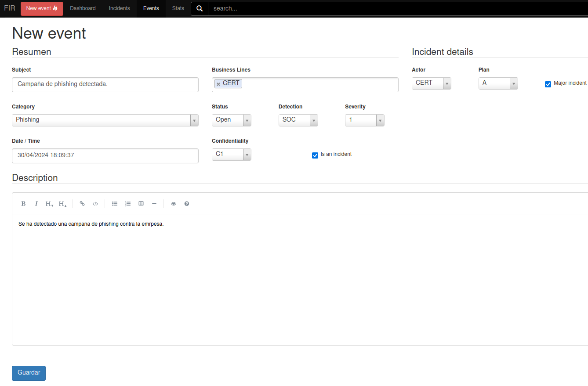Open the editor help question-mark icon
Image resolution: width=588 pixels, height=386 pixels.
(187, 204)
